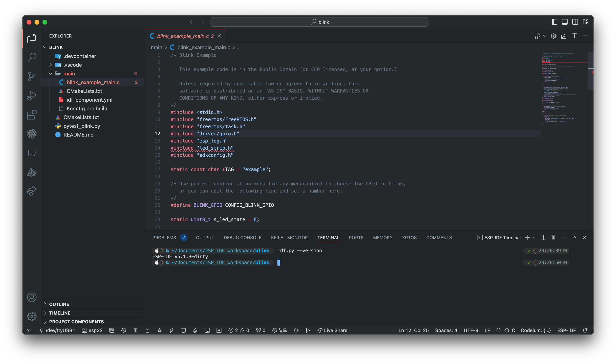Click the ESP-IDF monitor device icon
This screenshot has width=616, height=364.
click(183, 330)
